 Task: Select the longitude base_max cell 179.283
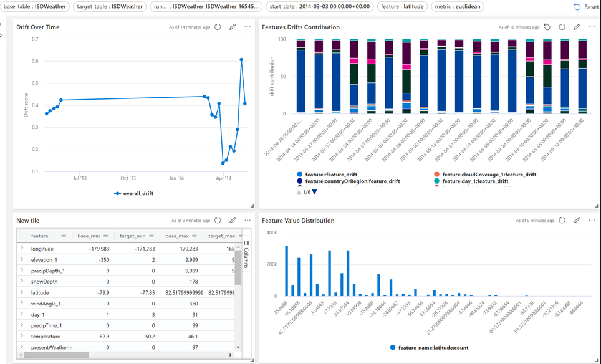pyautogui.click(x=181, y=249)
